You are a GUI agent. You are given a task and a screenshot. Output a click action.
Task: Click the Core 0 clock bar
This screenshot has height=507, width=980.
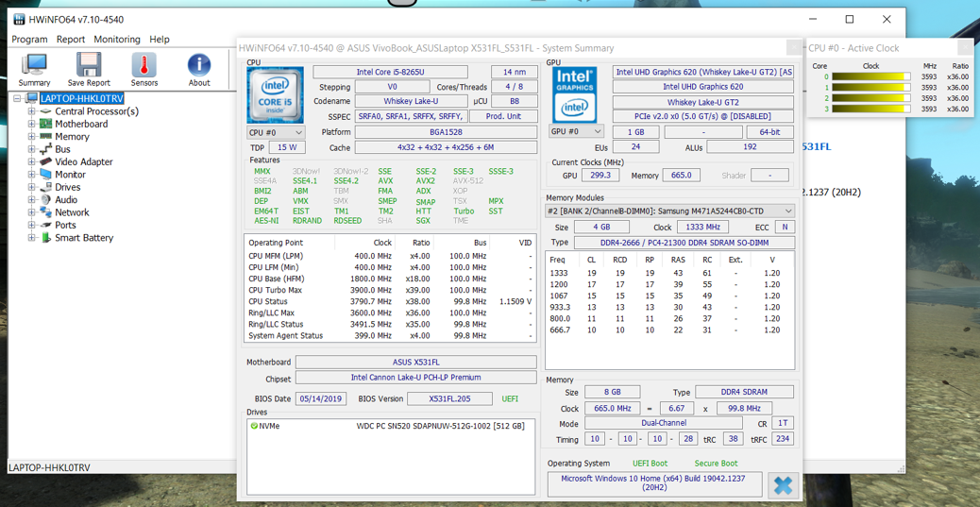pos(871,76)
